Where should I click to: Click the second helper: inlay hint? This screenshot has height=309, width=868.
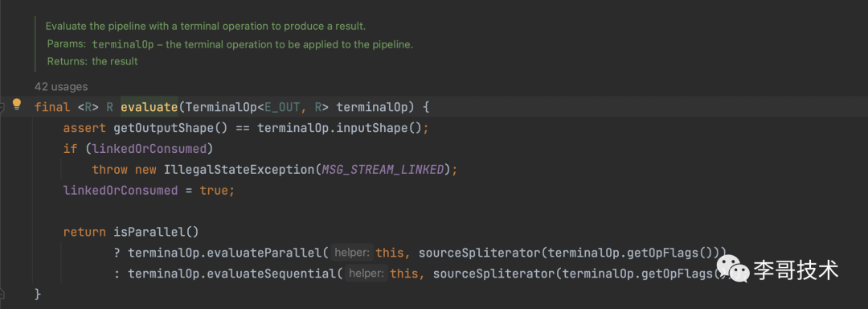pos(366,273)
